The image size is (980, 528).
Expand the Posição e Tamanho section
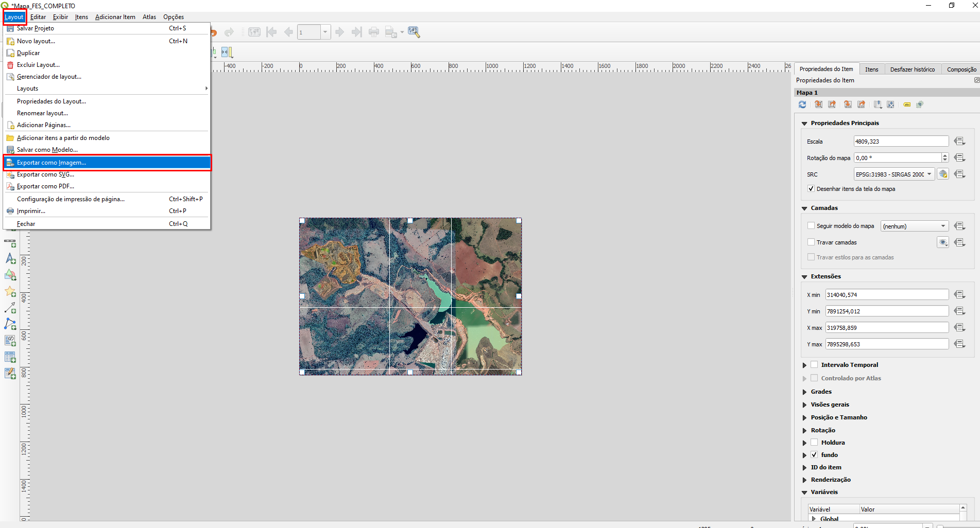coord(804,418)
